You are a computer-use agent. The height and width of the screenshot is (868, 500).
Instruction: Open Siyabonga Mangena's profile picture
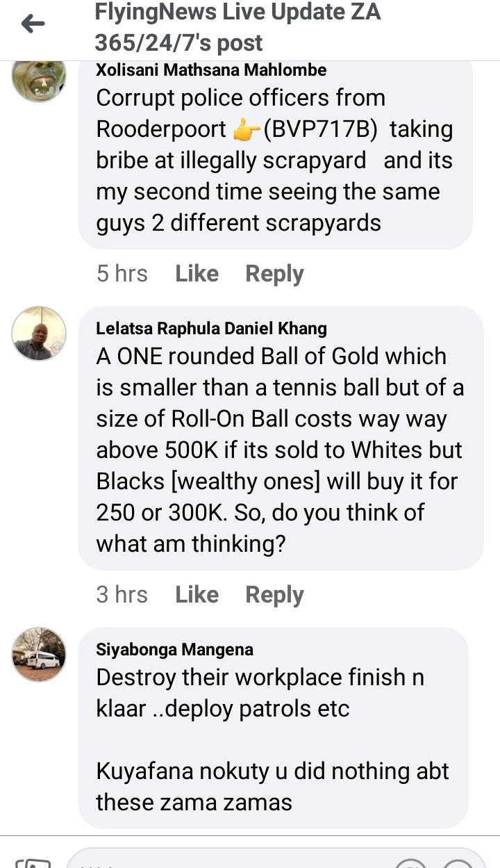click(39, 655)
